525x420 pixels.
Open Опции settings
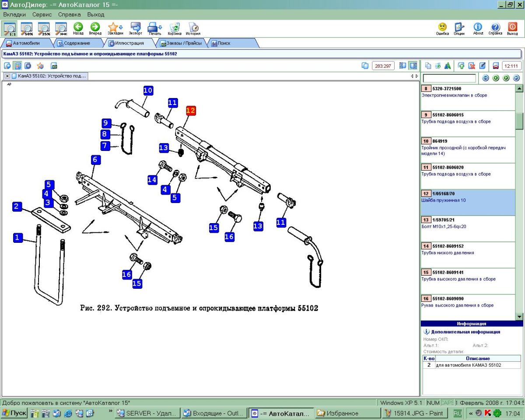(x=459, y=28)
